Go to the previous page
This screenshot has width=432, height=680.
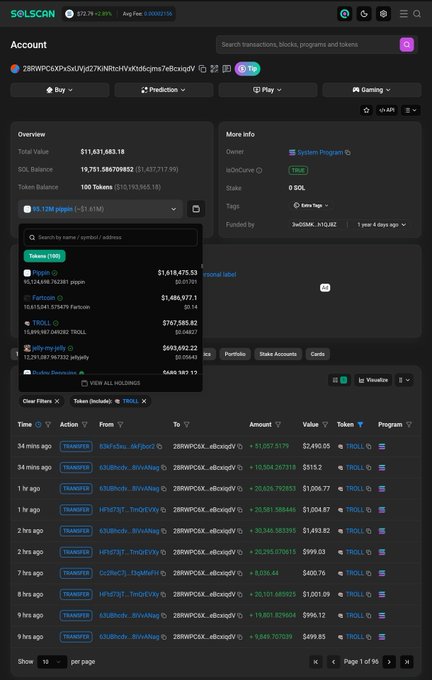click(333, 662)
